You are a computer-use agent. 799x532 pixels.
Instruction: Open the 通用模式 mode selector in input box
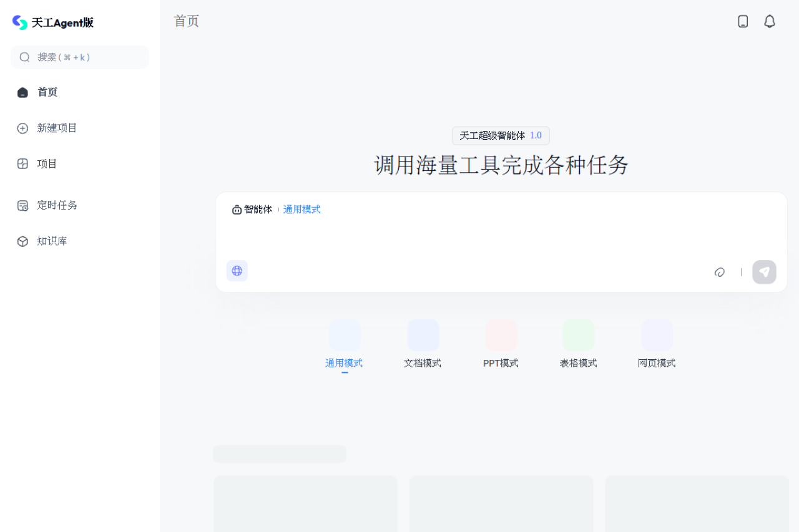pos(302,209)
